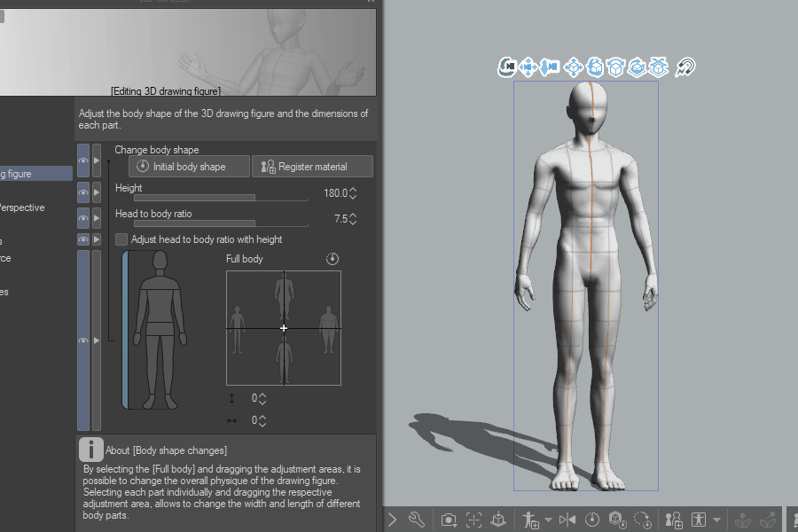This screenshot has width=798, height=532.
Task: Adjust the Head to body ratio stepper arrows
Action: (353, 219)
